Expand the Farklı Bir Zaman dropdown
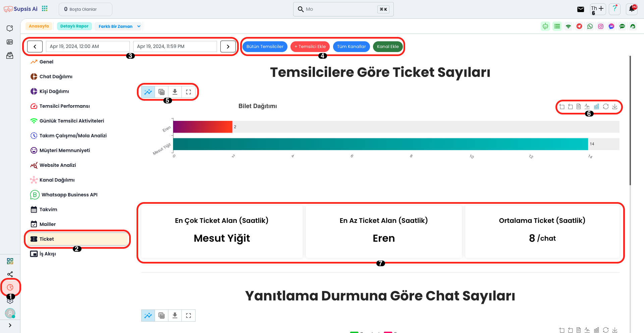Viewport: 644px width, 333px height. point(139,26)
